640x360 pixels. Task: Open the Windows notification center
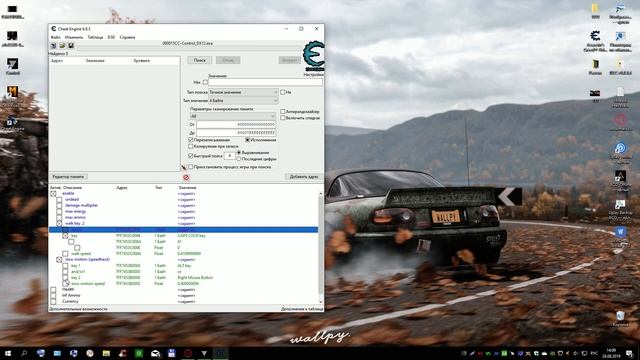coord(629,353)
